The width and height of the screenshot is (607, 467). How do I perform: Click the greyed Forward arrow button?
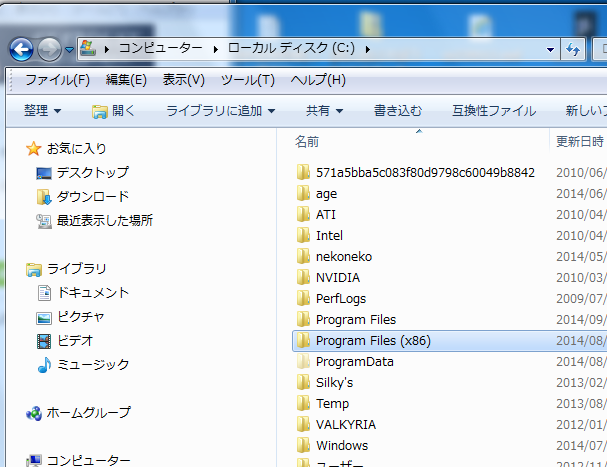click(49, 50)
